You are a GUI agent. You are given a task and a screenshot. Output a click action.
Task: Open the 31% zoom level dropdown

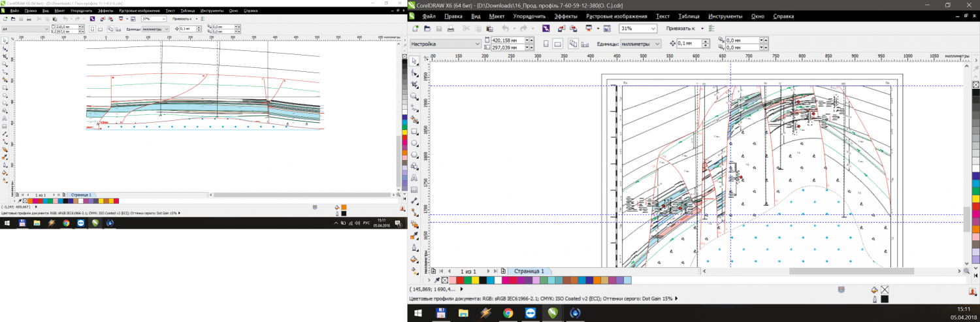653,29
